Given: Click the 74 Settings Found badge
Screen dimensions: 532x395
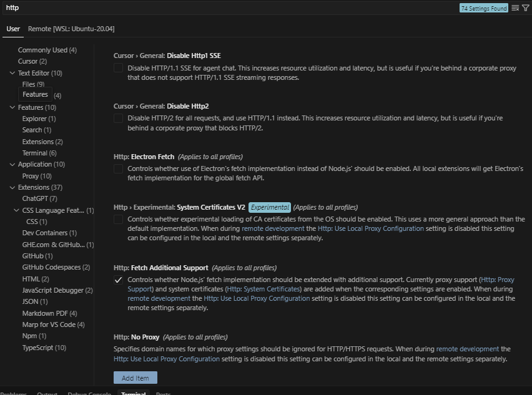Looking at the screenshot, I should click(x=484, y=8).
